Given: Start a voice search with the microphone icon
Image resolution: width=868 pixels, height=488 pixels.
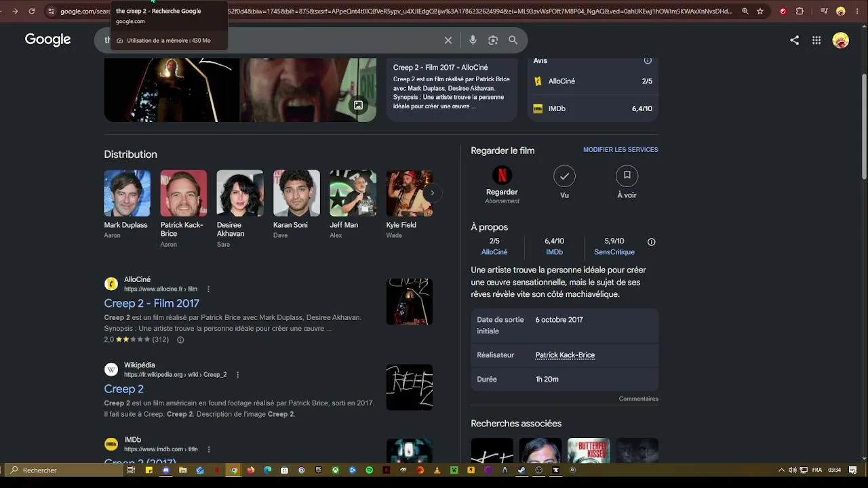Looking at the screenshot, I should coord(473,41).
